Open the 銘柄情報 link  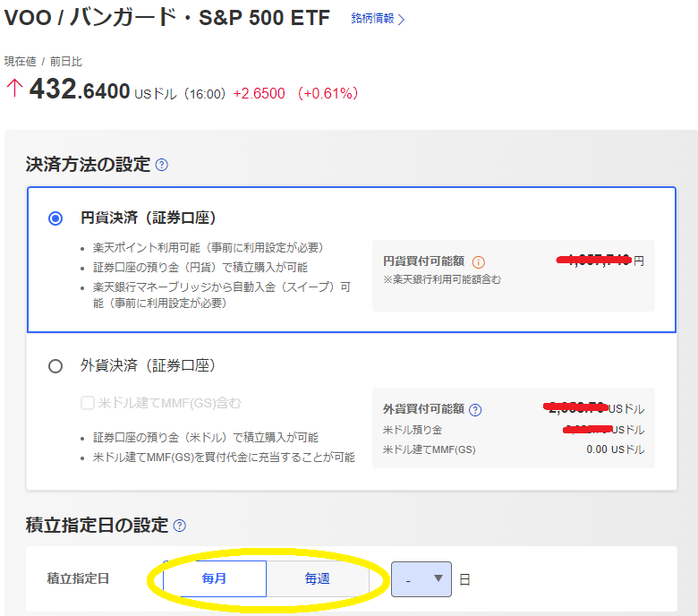[x=378, y=19]
